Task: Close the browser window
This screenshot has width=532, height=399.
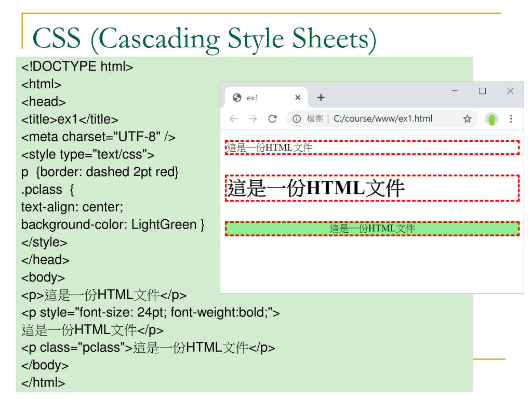Action: [510, 91]
